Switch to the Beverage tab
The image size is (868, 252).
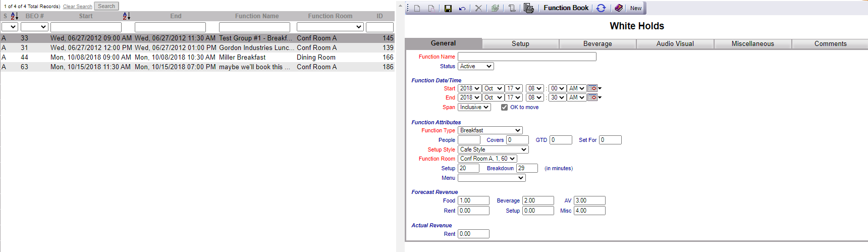pos(598,44)
